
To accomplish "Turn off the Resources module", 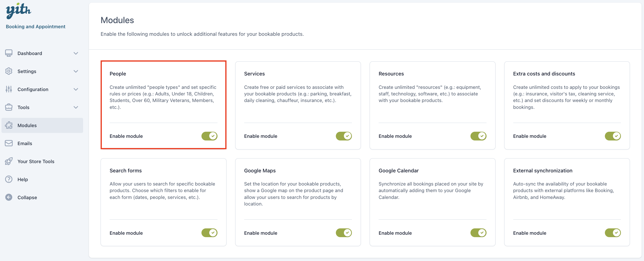I will 478,136.
